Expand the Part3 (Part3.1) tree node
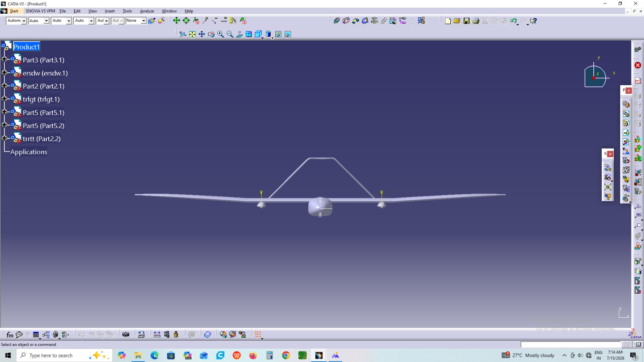 tap(4, 60)
